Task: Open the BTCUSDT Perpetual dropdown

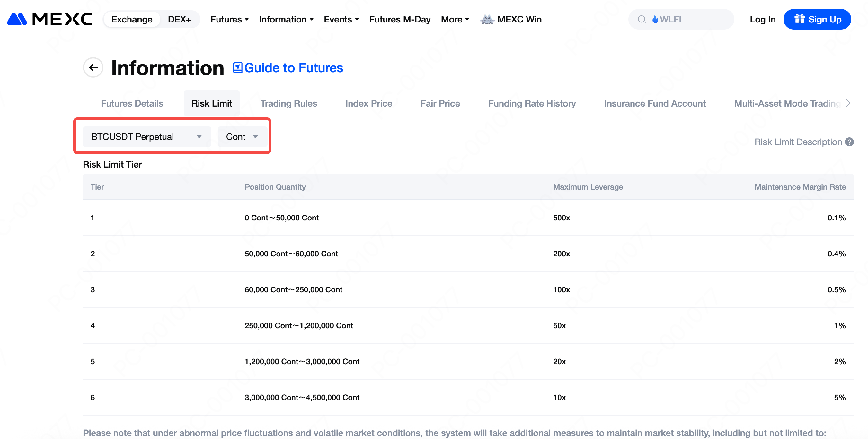Action: [146, 137]
